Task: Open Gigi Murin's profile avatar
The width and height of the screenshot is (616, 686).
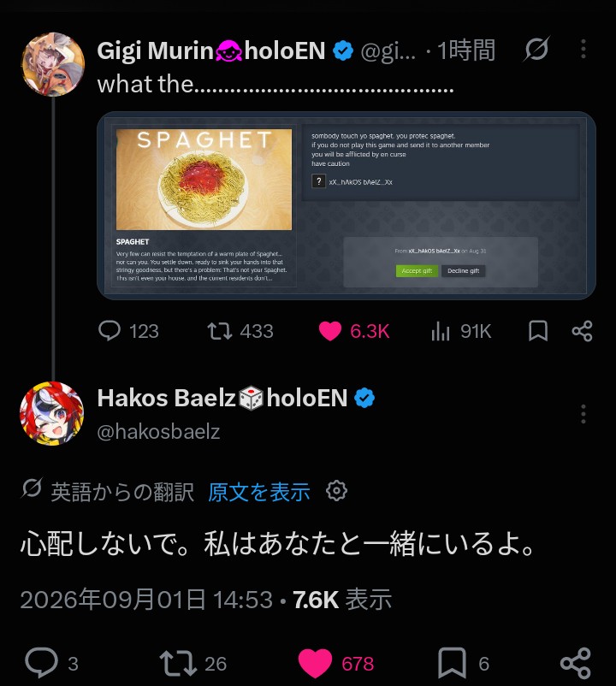Action: (53, 64)
